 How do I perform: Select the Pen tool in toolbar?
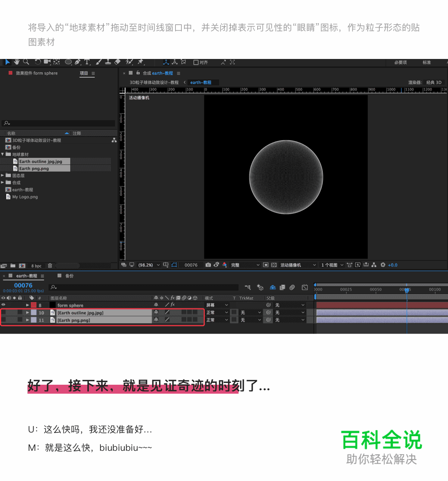[77, 62]
